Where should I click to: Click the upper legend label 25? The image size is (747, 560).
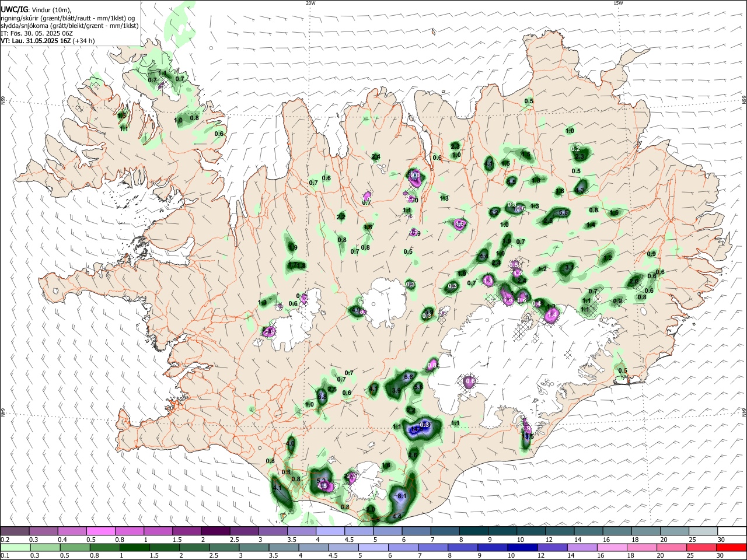(692, 540)
